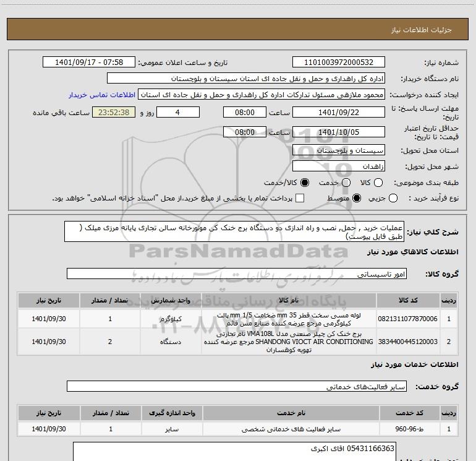Click goods code 3834400445120003

[408, 342]
